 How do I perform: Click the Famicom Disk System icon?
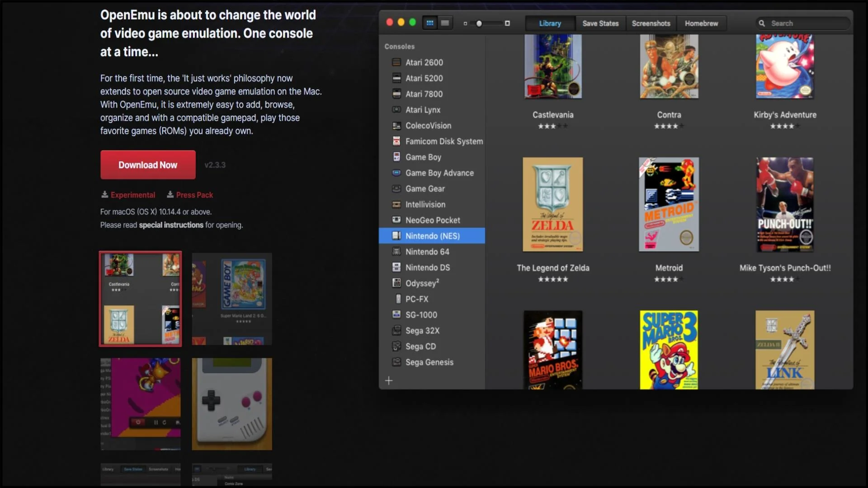(396, 141)
